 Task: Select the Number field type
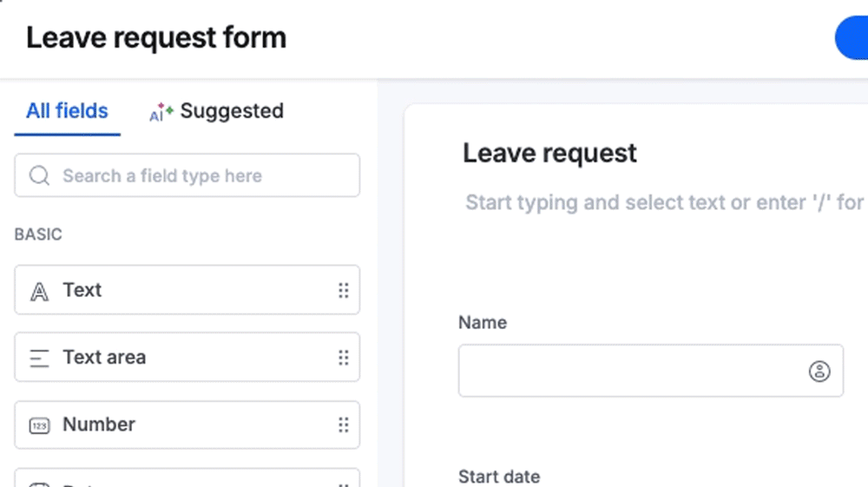tap(187, 425)
